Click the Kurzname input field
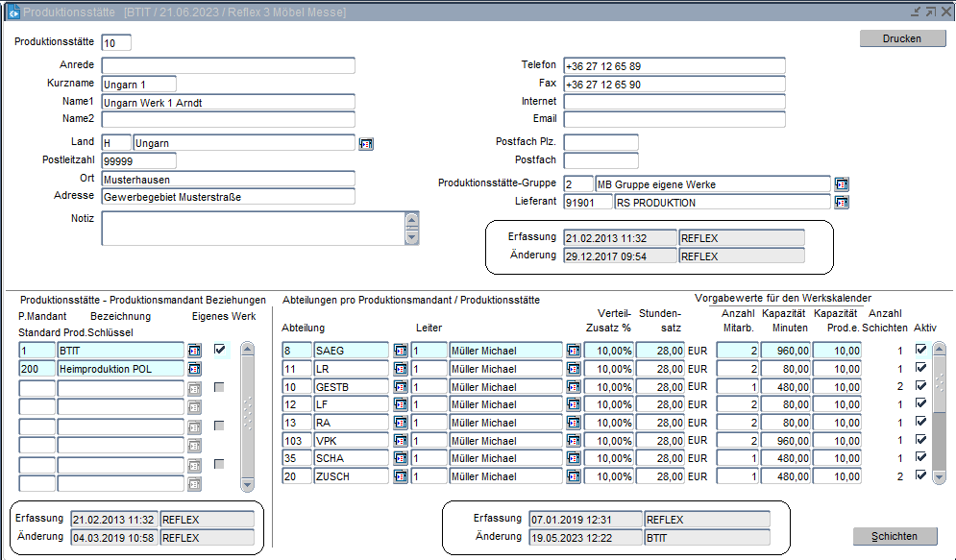Image resolution: width=956 pixels, height=560 pixels. [138, 84]
